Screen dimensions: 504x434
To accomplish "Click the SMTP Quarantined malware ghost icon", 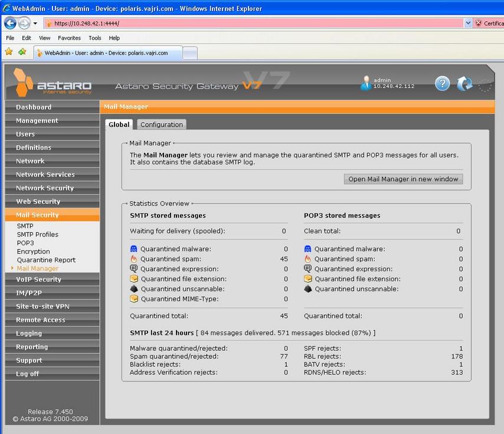I will pyautogui.click(x=134, y=249).
